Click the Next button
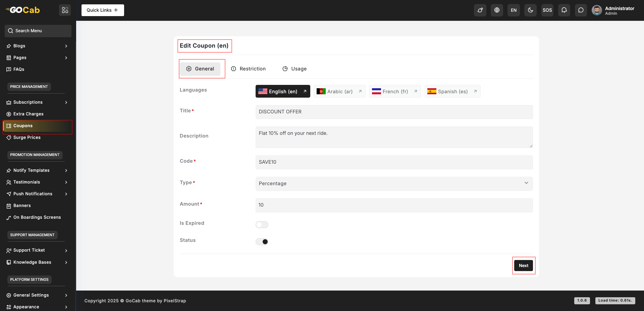This screenshot has height=311, width=644. 523,265
